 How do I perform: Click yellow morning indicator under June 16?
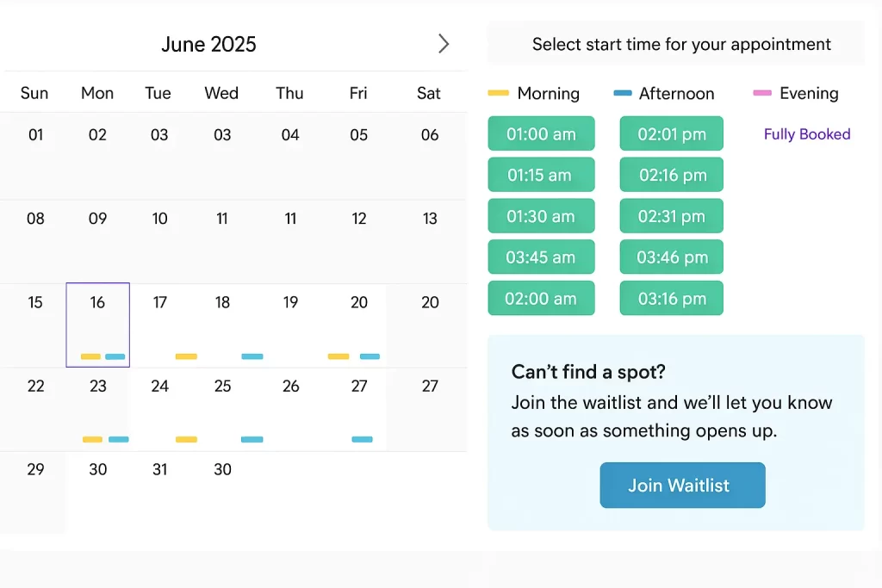click(x=90, y=356)
